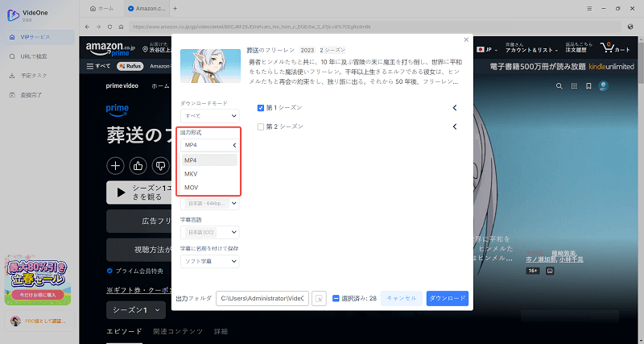Click the VideOne logo icon
This screenshot has width=644, height=344.
coord(13,15)
